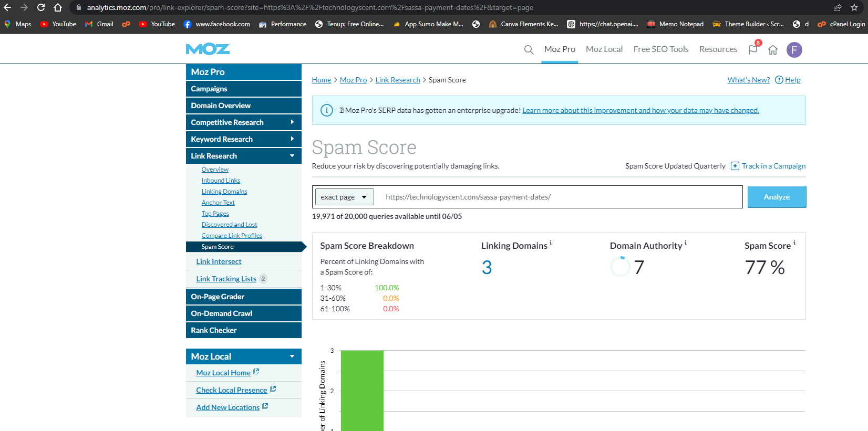Click the Analyze button
This screenshot has width=868, height=431.
[x=777, y=197]
